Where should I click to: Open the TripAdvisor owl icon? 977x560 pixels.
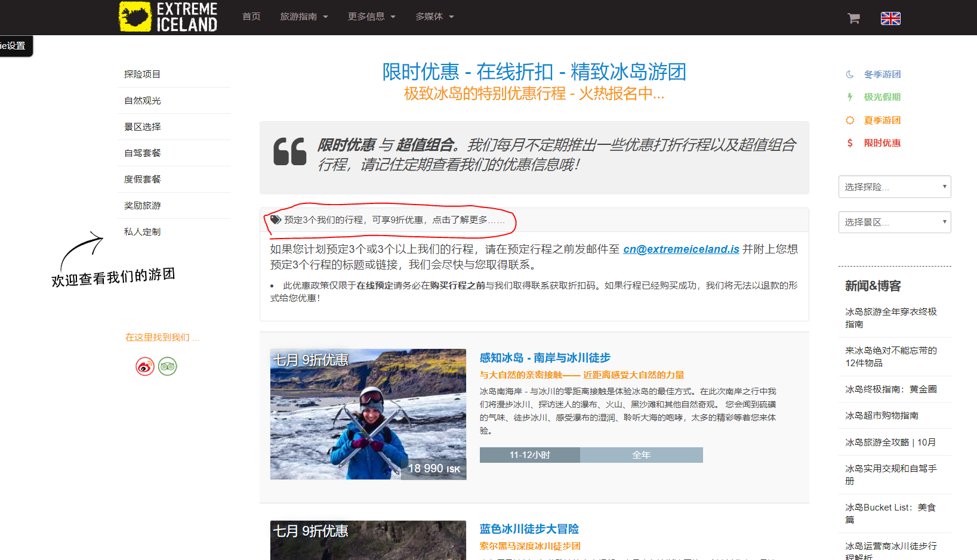tap(168, 366)
